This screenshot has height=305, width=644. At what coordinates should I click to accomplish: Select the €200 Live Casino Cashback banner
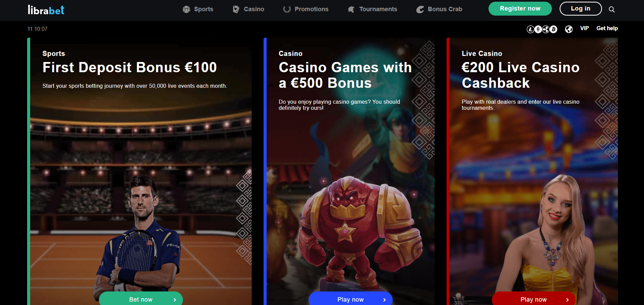click(532, 171)
